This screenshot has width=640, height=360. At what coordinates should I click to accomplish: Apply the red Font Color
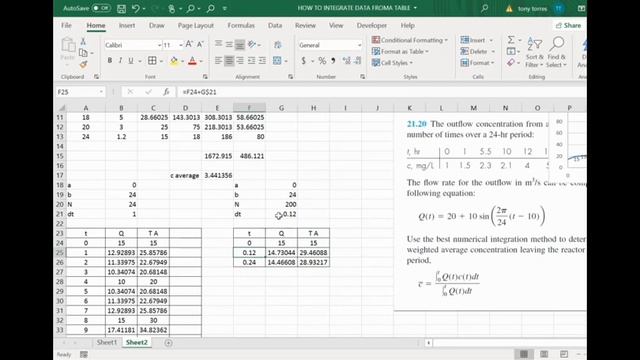pos(192,61)
